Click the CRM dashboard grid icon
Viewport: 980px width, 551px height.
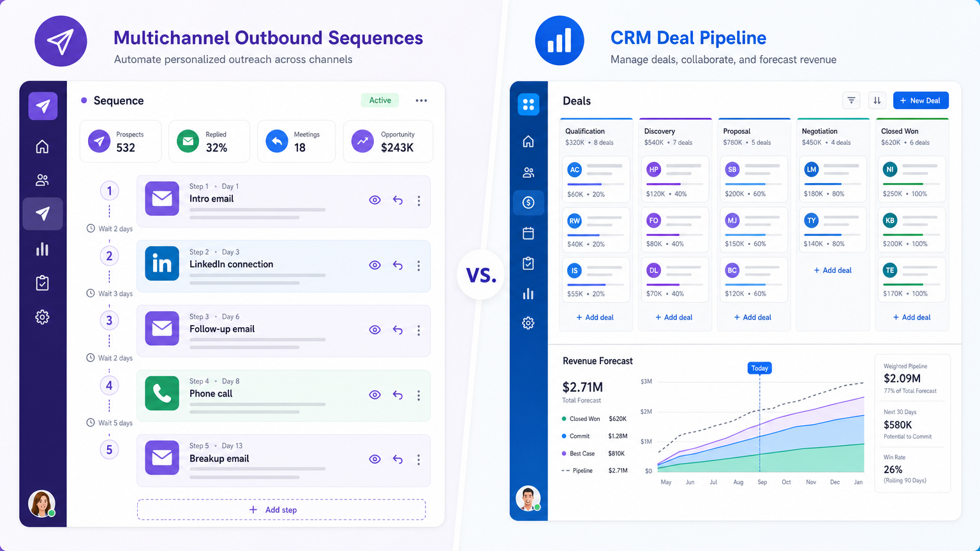[x=528, y=105]
